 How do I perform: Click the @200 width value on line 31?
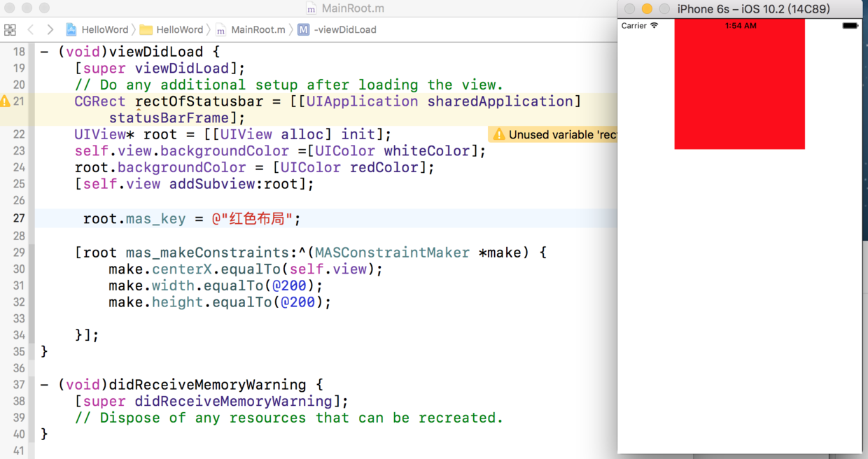coord(288,286)
